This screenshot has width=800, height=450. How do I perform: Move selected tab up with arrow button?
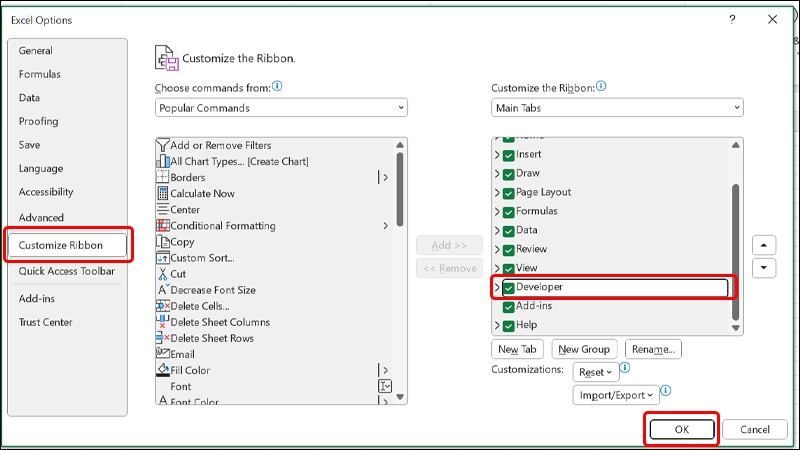764,245
